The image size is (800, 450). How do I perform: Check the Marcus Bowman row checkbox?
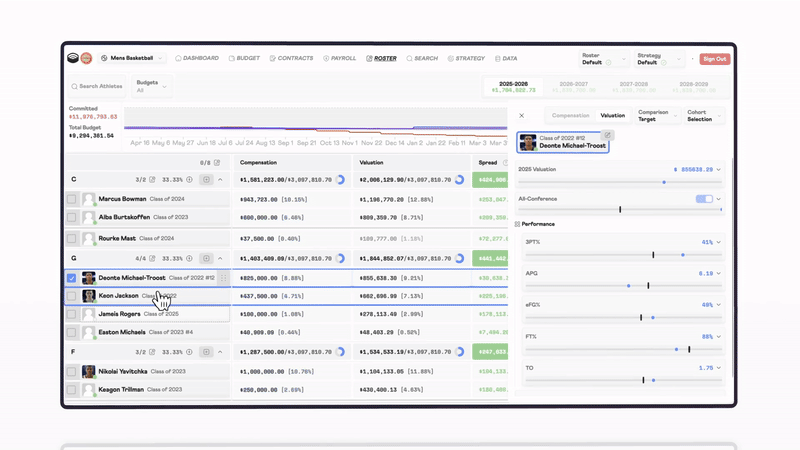pos(72,199)
